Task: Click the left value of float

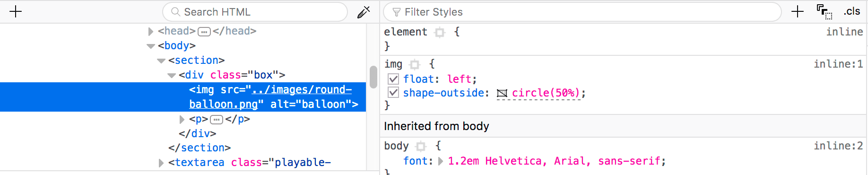Action: [x=459, y=79]
